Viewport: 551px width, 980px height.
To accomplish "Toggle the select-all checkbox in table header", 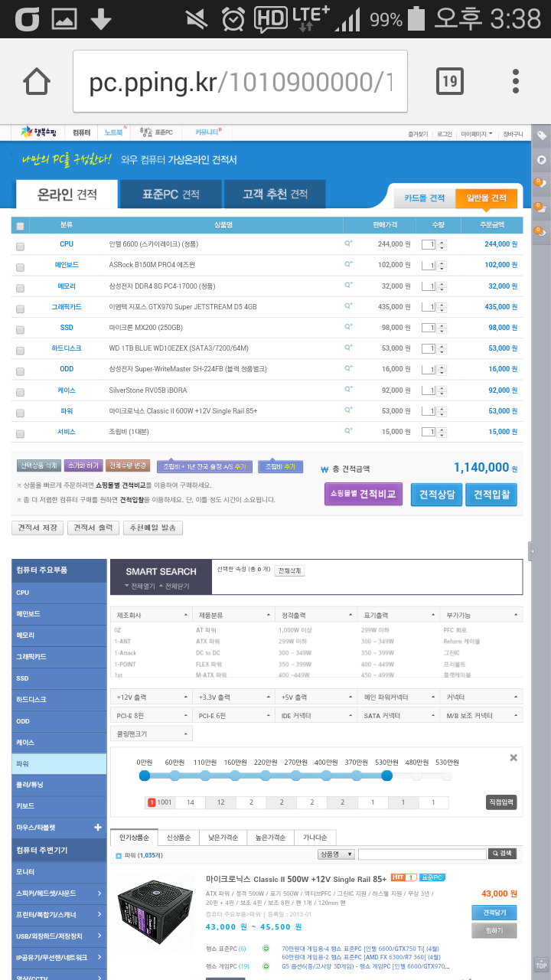I will click(x=20, y=226).
